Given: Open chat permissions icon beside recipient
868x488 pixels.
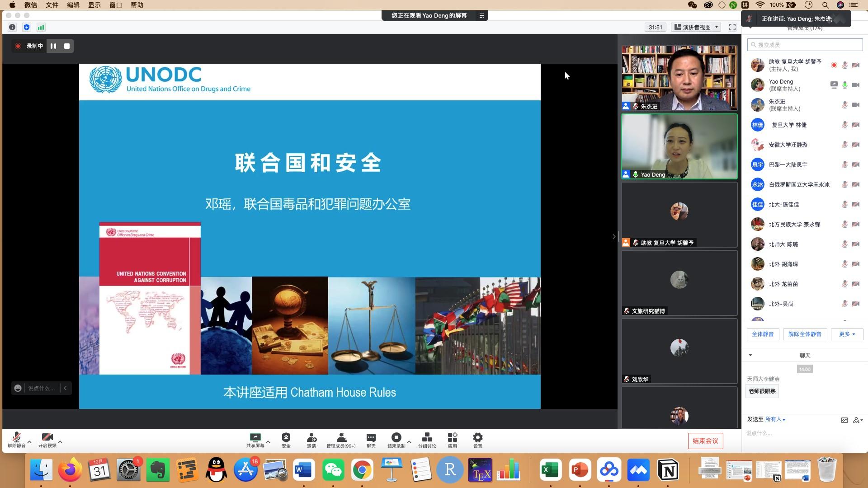Looking at the screenshot, I should [x=858, y=420].
